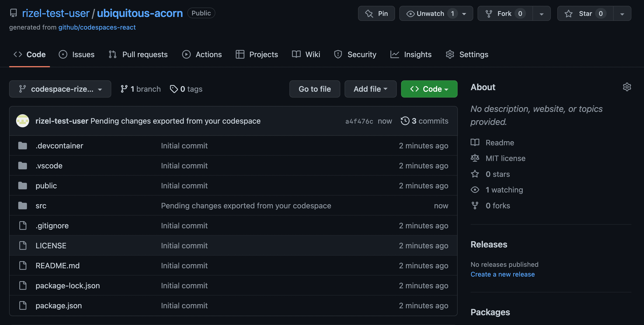Click the branch icon beside 1 branch

(x=124, y=89)
